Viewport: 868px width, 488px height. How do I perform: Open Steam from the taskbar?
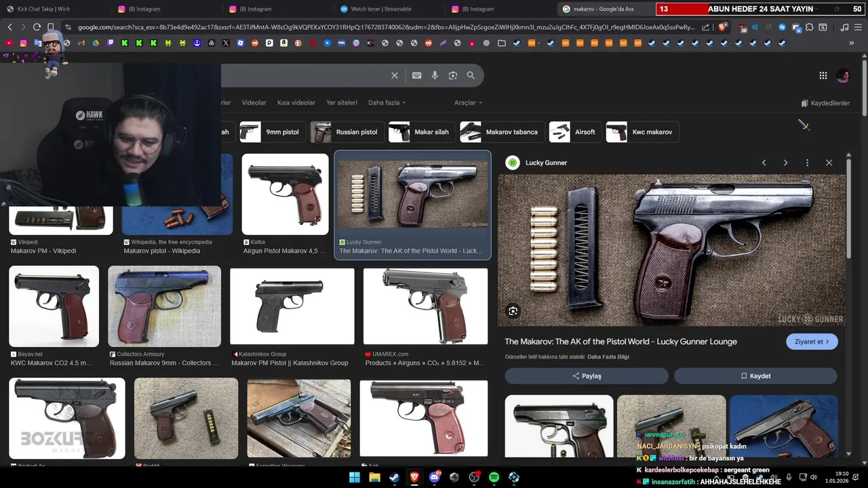pos(394,477)
